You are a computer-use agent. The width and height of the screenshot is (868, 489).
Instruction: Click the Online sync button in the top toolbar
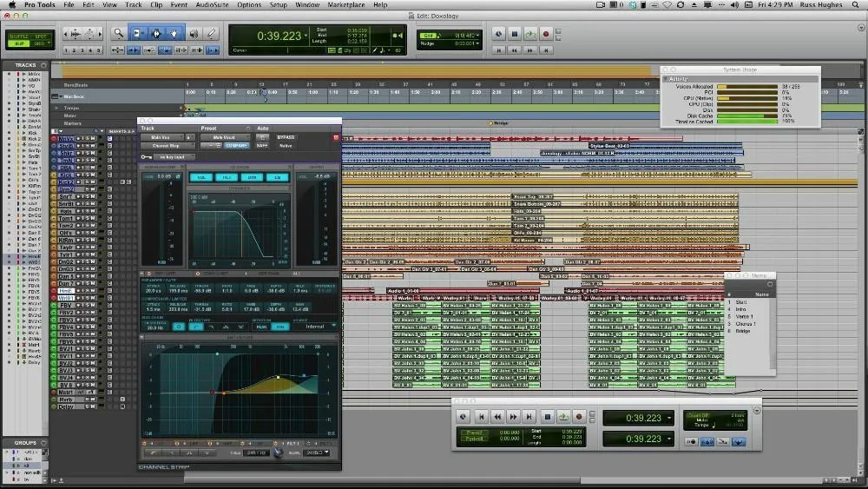click(499, 35)
